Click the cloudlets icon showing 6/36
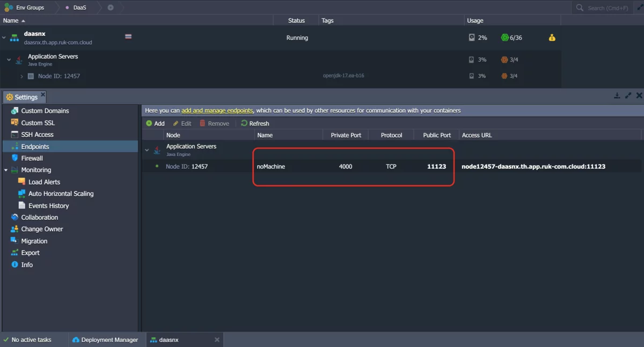This screenshot has height=347, width=644. coord(504,38)
